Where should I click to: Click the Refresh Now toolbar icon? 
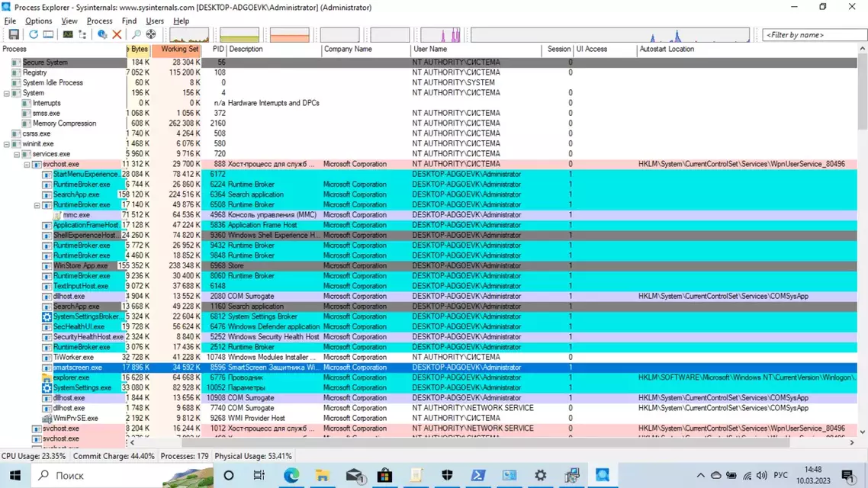click(x=34, y=34)
